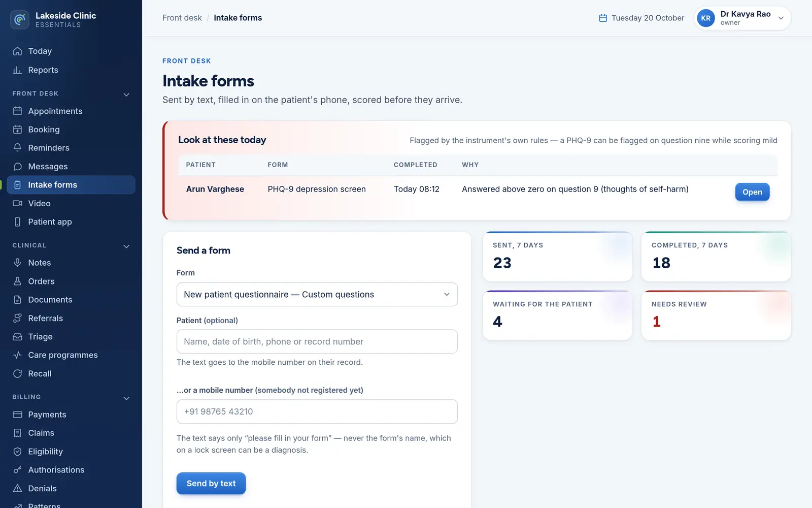Click the calendar icon beside Tuesday 20 October
Image resolution: width=812 pixels, height=508 pixels.
tap(603, 18)
